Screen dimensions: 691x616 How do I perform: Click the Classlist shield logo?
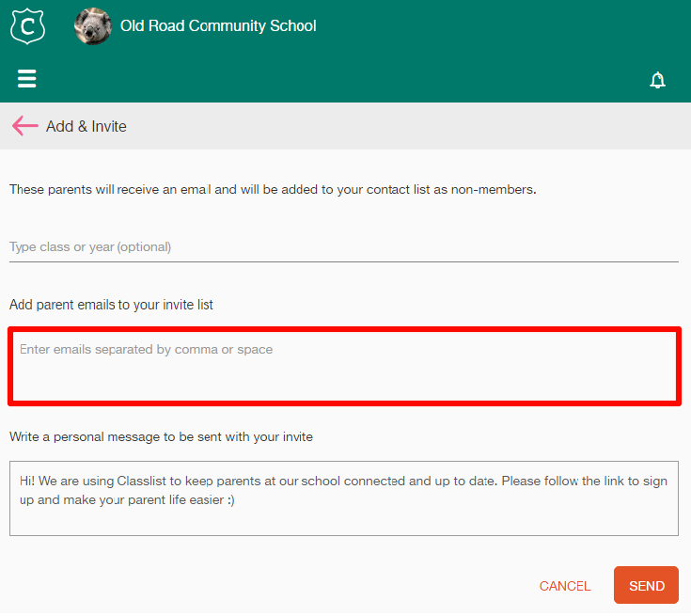click(27, 26)
